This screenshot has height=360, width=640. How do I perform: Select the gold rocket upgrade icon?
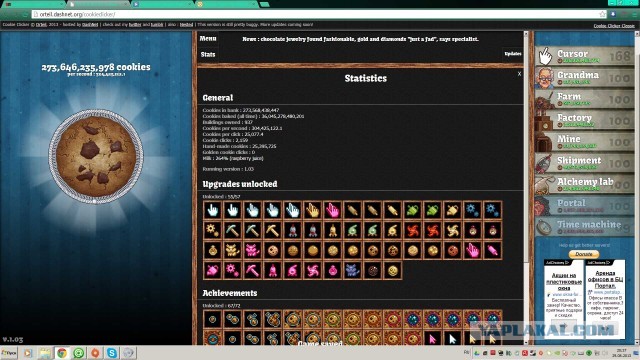click(x=333, y=230)
